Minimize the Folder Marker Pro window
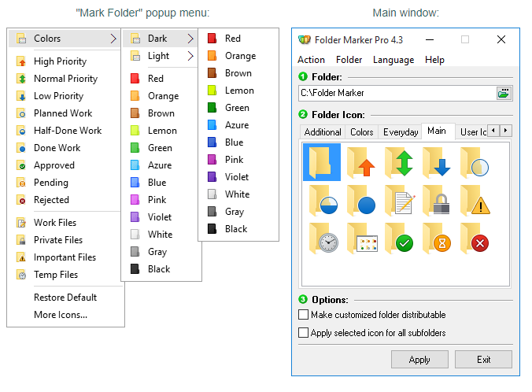The image size is (532, 392). click(430, 39)
